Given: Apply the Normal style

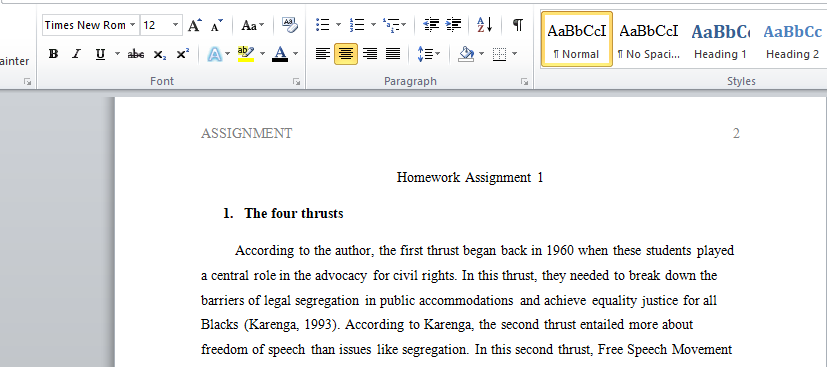Looking at the screenshot, I should pyautogui.click(x=576, y=39).
